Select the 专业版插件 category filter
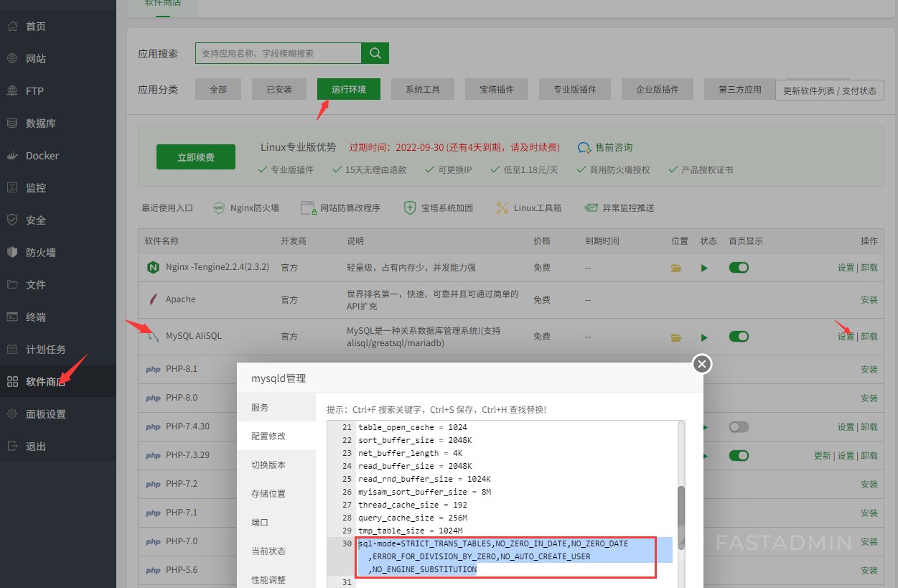898x588 pixels. [575, 90]
